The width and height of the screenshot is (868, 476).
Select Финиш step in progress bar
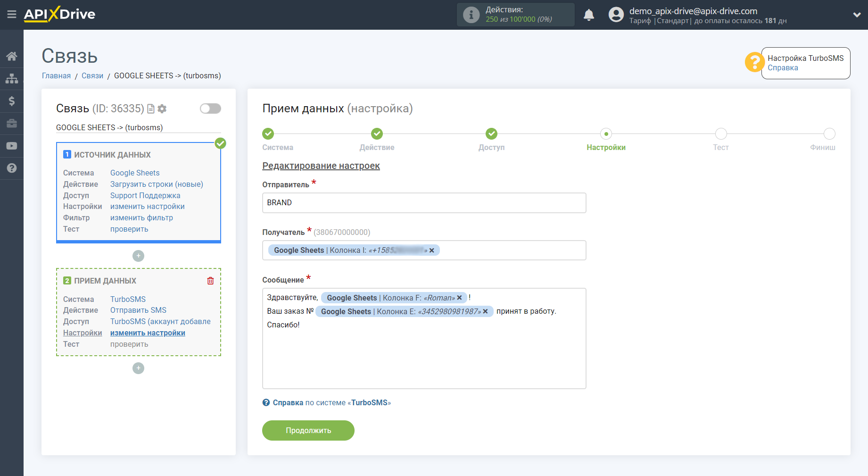coord(829,134)
